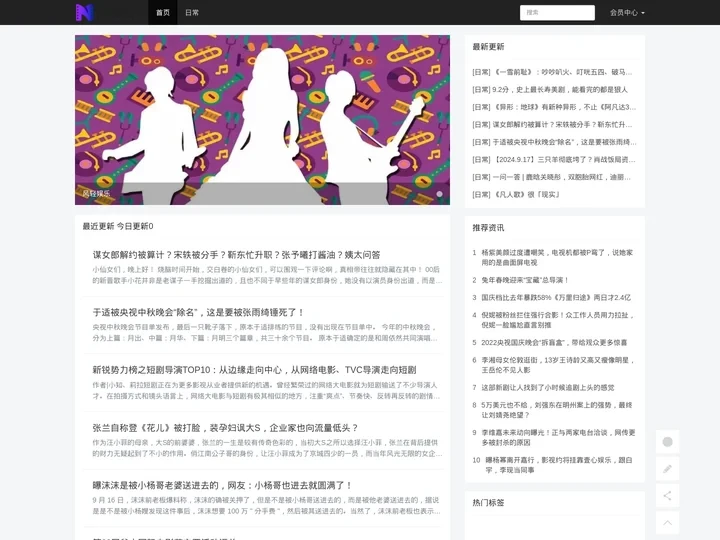Open latest update 《异形：地球》有新种异形
Screen dimensions: 720x540
point(554,107)
